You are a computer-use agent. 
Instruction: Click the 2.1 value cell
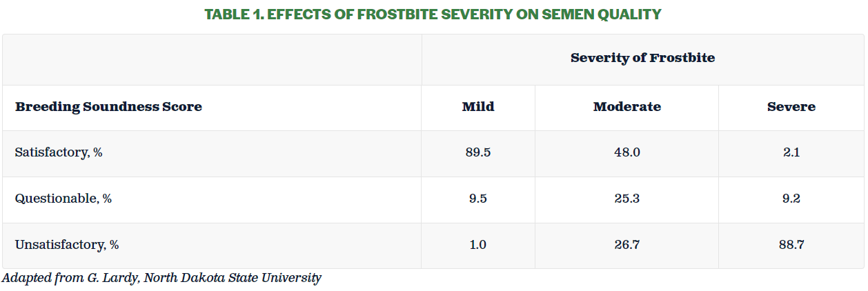coord(791,152)
